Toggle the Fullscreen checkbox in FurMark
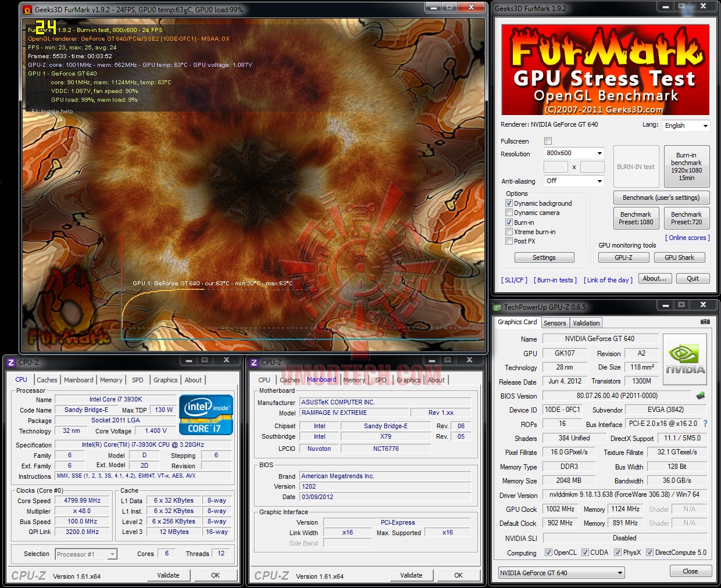The width and height of the screenshot is (721, 588). click(548, 141)
